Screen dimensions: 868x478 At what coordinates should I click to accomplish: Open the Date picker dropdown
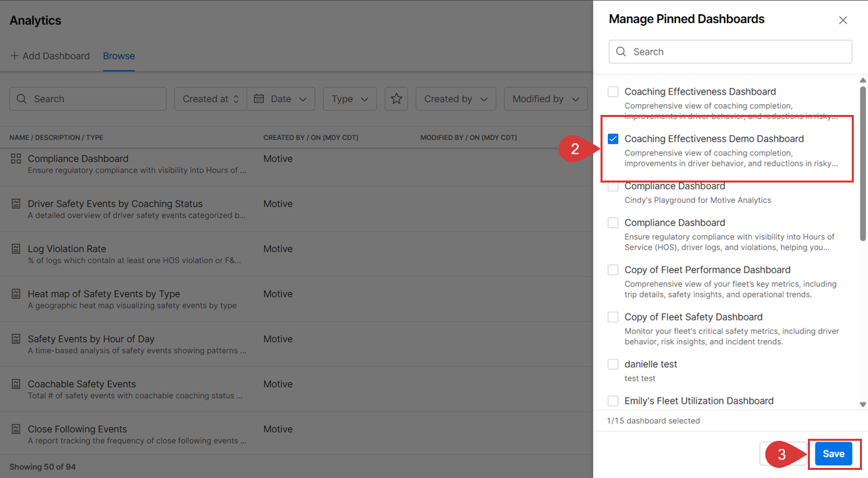pos(281,99)
